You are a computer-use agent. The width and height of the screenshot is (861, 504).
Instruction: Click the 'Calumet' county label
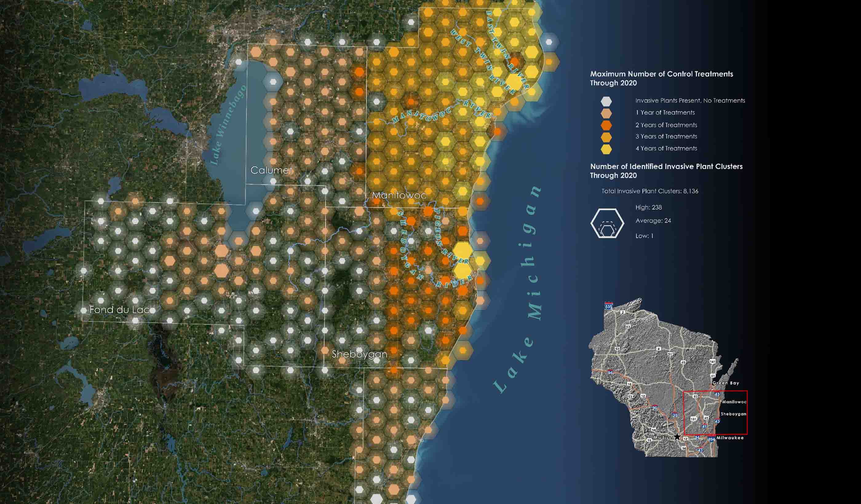tap(271, 170)
